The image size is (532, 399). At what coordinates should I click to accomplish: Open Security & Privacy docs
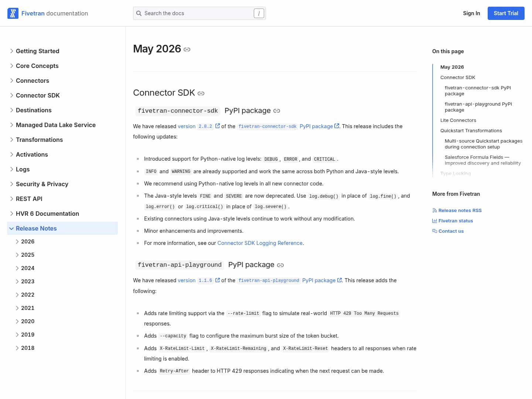click(42, 184)
